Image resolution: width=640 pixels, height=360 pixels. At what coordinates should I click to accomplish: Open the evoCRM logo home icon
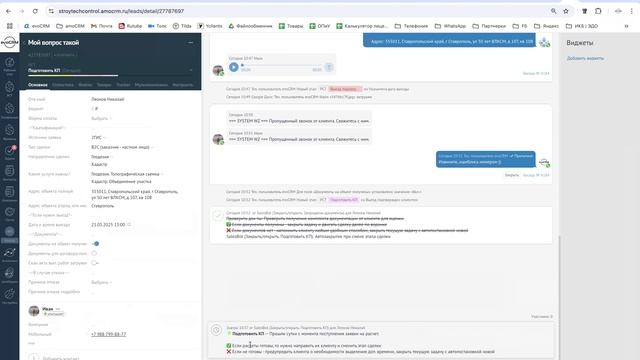9,42
